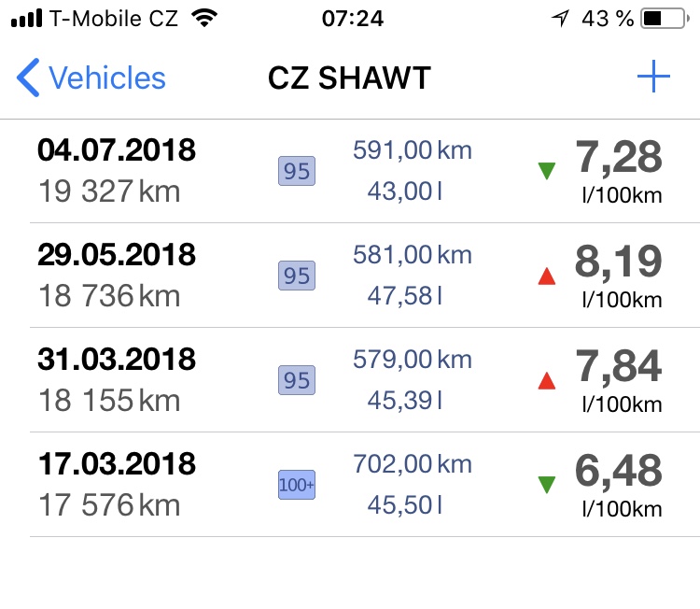Tap the 591,00 km distance value
The width and height of the screenshot is (700, 609).
(x=412, y=150)
